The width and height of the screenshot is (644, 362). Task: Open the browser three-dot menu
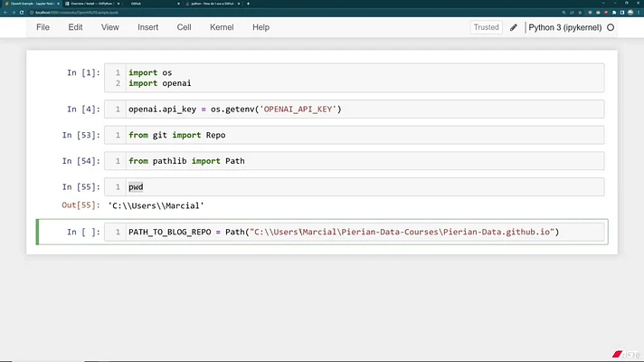pos(639,13)
